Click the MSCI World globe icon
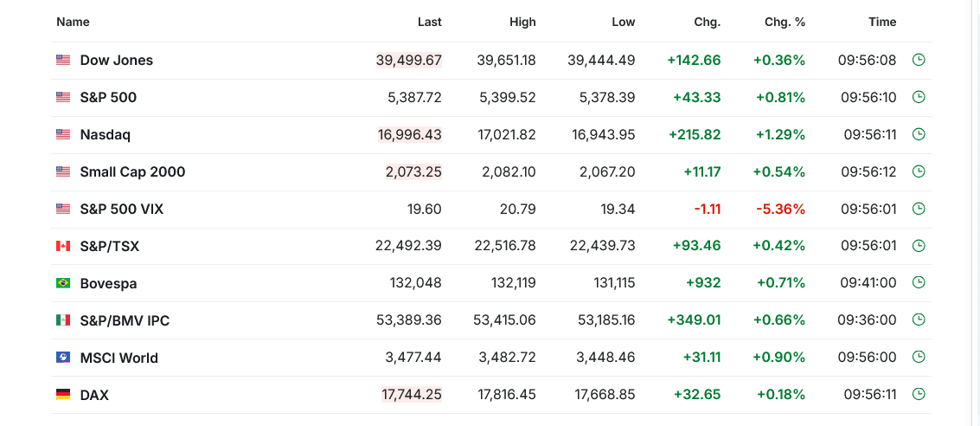 pos(63,358)
